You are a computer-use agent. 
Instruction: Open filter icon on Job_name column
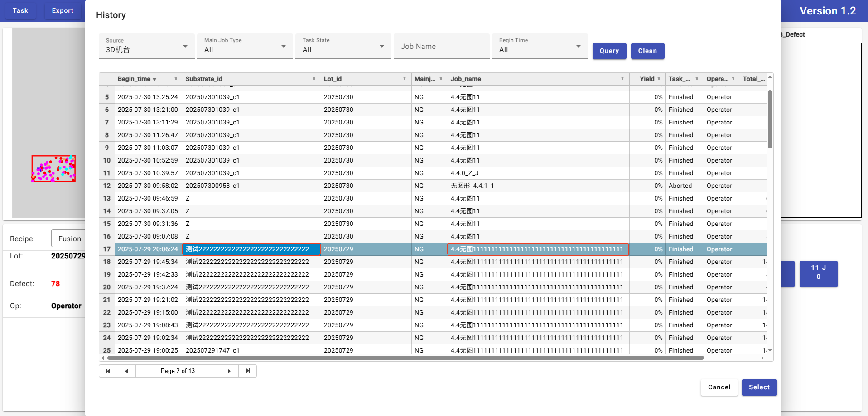622,79
